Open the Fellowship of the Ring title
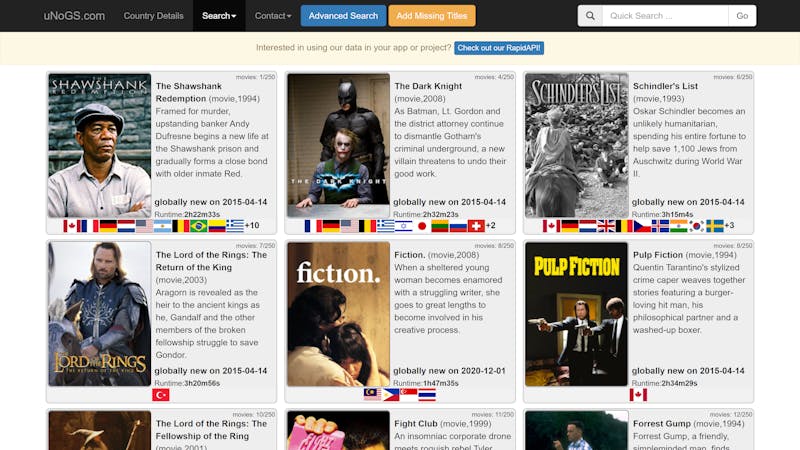 point(211,430)
